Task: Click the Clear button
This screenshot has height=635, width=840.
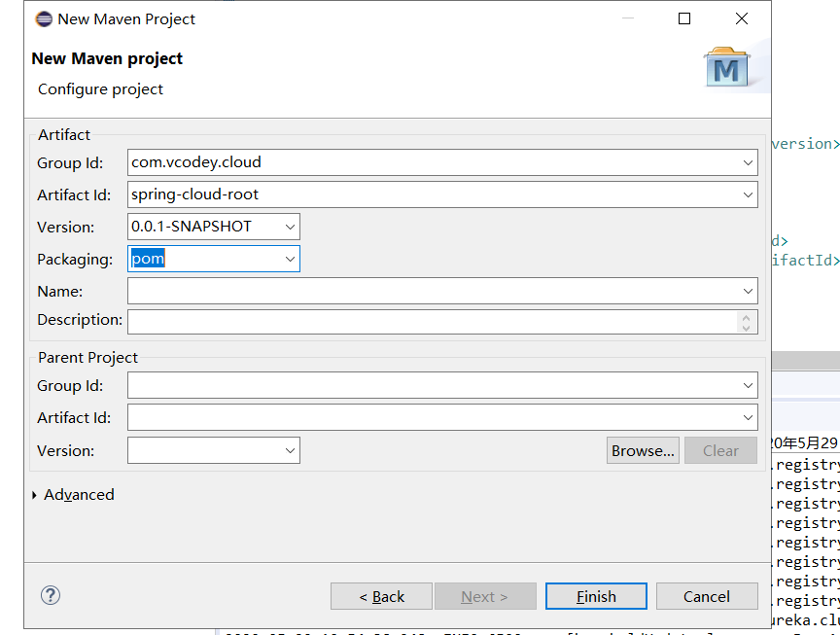Action: coord(720,450)
